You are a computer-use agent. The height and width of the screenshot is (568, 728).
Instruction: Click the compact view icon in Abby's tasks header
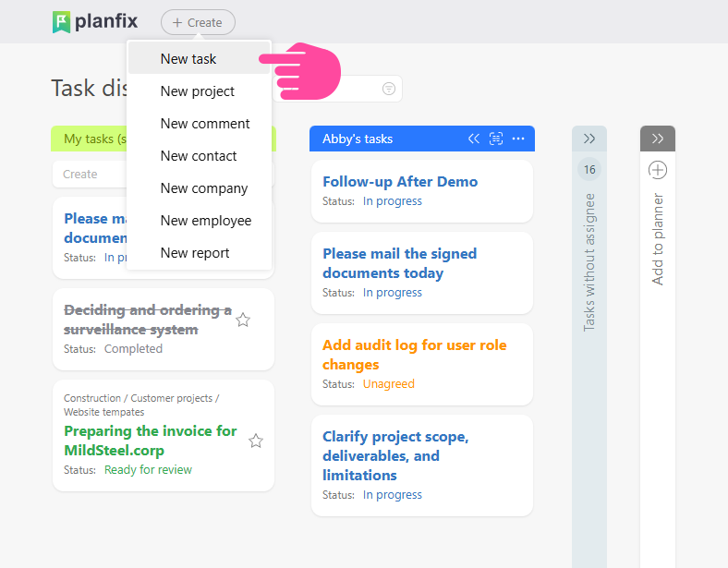(x=496, y=139)
